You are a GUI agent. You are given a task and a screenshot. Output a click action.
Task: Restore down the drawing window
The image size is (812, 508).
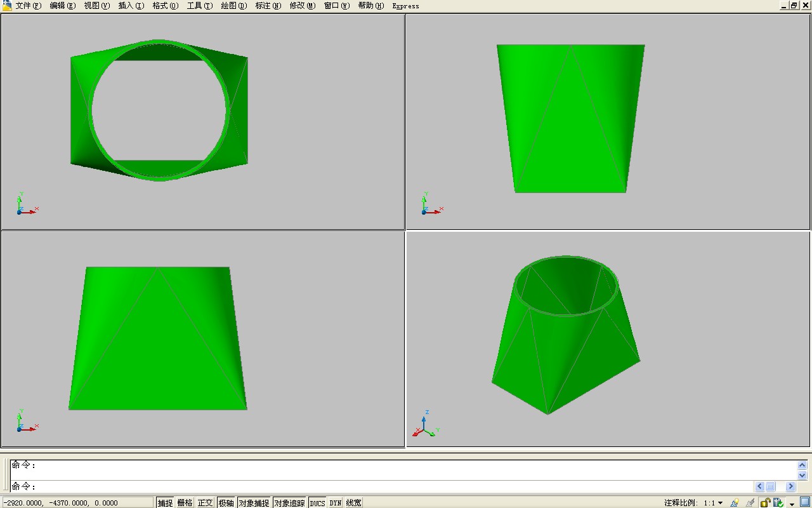click(794, 5)
